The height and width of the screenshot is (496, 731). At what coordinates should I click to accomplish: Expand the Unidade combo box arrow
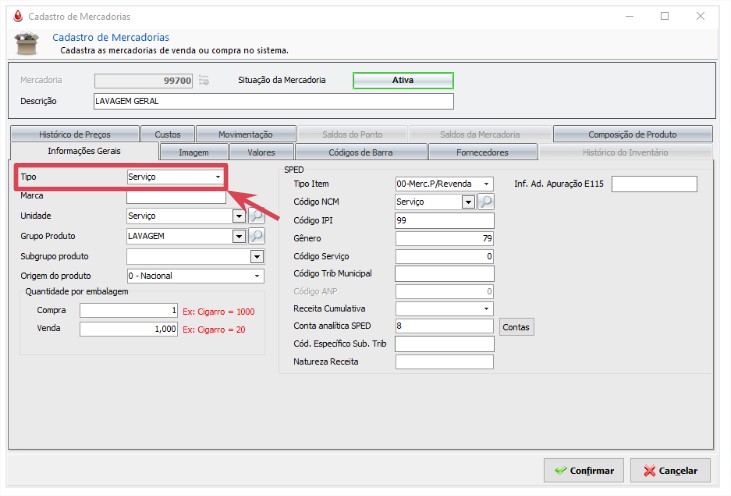click(x=239, y=216)
